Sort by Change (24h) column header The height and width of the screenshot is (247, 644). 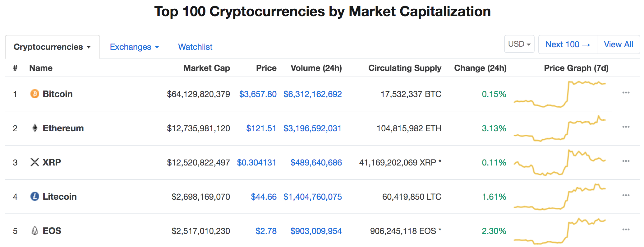click(480, 68)
